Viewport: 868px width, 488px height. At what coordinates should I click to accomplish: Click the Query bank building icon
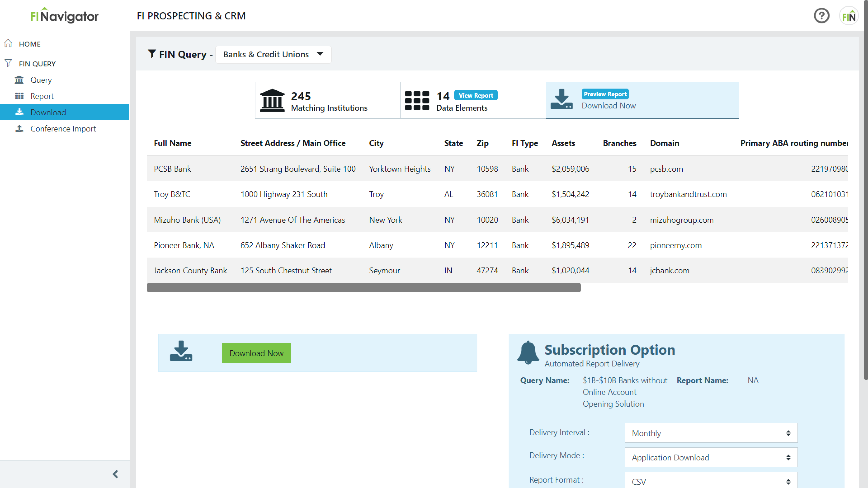19,80
